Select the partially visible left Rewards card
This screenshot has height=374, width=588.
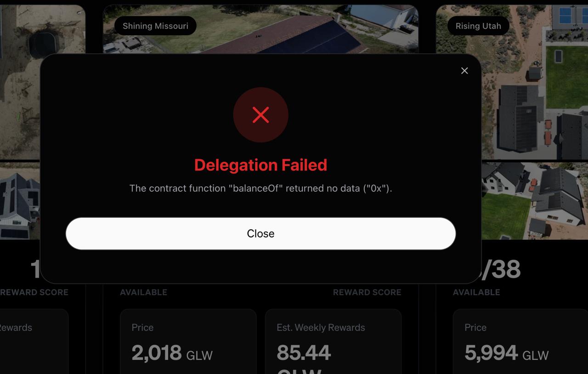point(34,341)
